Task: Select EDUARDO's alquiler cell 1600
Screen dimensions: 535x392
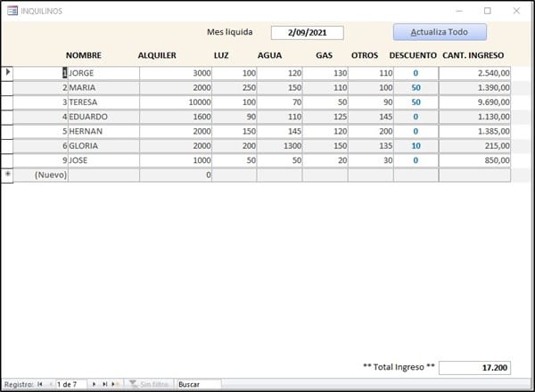Action: [x=175, y=117]
